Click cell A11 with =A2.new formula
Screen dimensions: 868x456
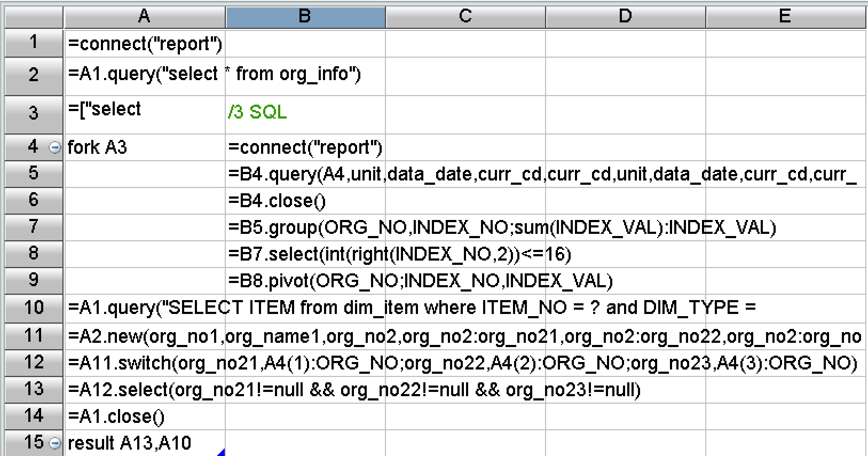[145, 336]
